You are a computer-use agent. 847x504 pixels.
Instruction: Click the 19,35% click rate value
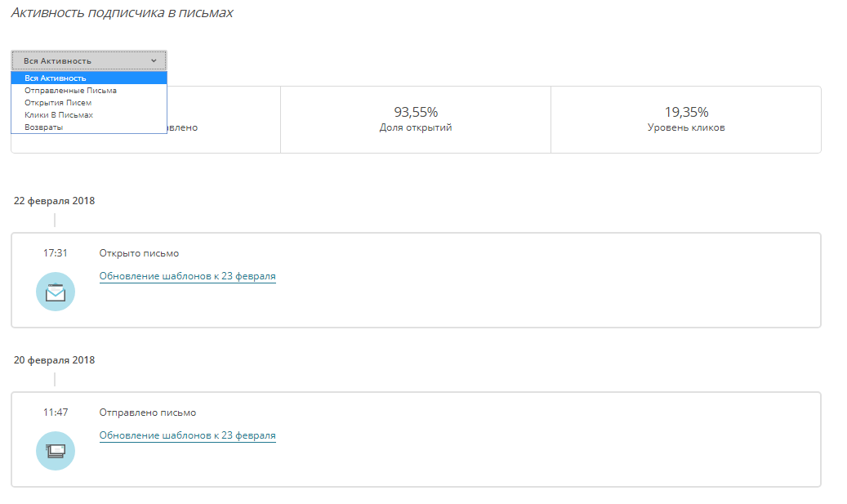point(686,112)
